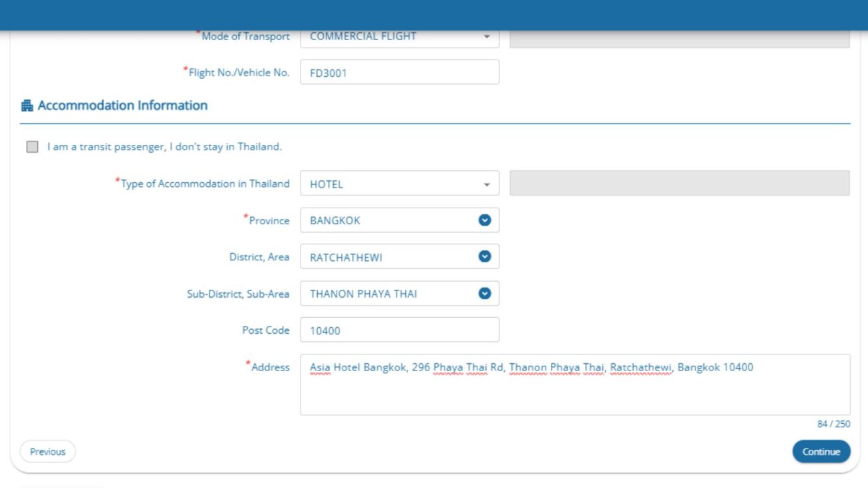Click the greyed-out box beside Mode of Transport
This screenshot has height=488, width=868.
tap(679, 38)
